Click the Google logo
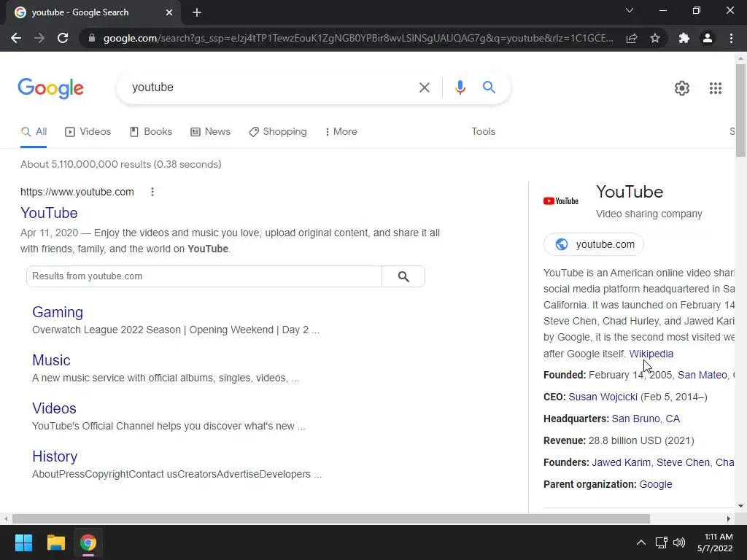Image resolution: width=747 pixels, height=560 pixels. coord(51,88)
